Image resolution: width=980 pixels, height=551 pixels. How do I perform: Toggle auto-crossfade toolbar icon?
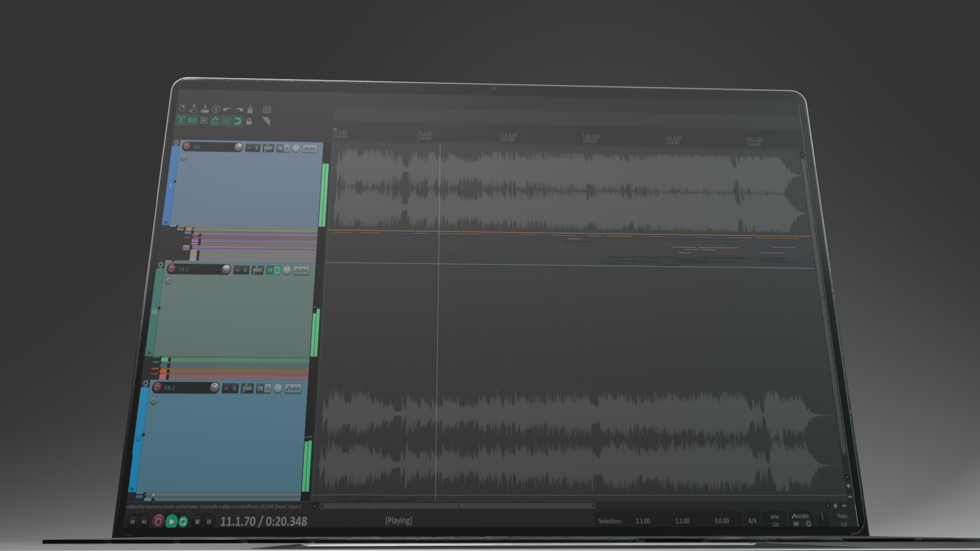click(181, 120)
